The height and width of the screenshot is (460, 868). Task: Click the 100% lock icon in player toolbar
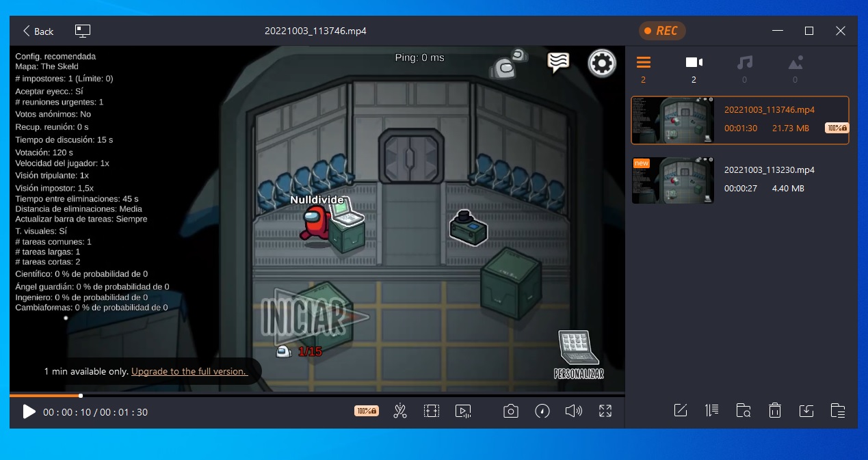[366, 411]
